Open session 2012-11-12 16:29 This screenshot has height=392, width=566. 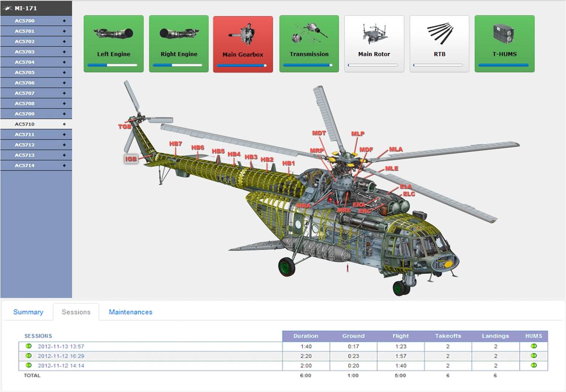61,356
